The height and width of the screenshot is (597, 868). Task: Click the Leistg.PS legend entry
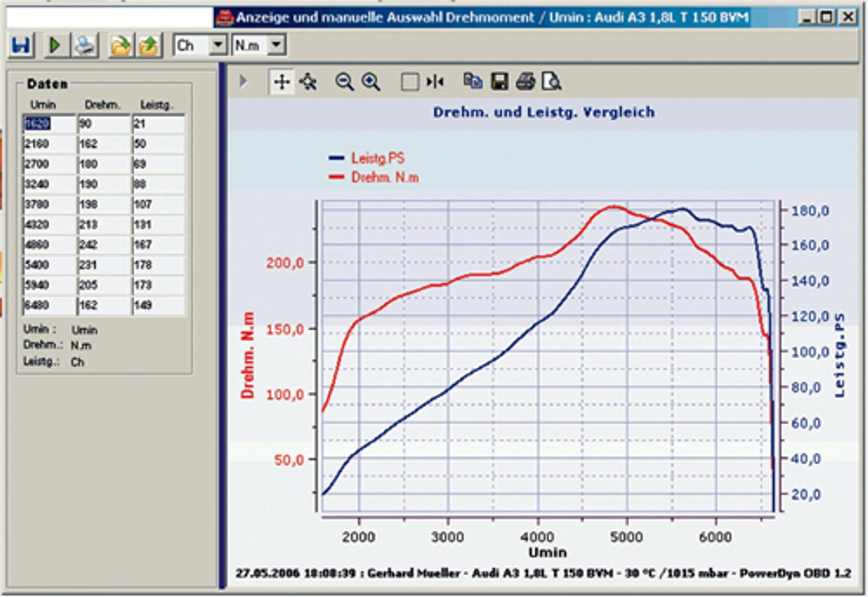[x=377, y=158]
